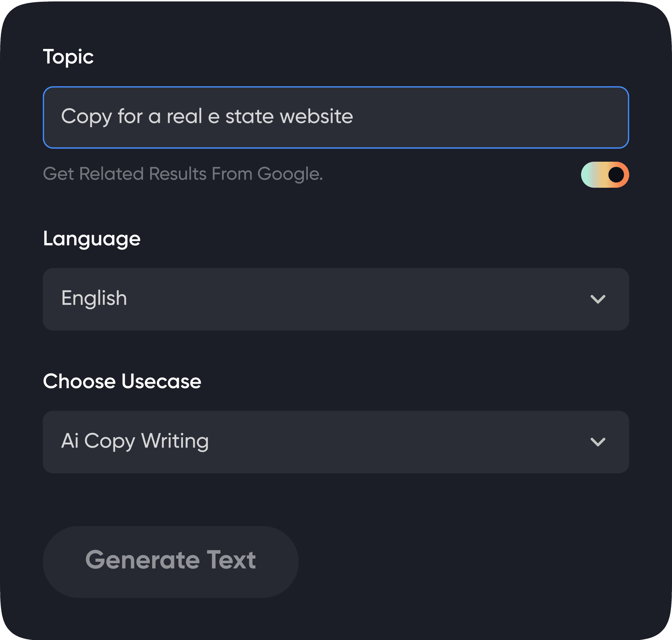Click the word 'real' in the Topic input
Image resolution: width=672 pixels, height=640 pixels.
(184, 116)
